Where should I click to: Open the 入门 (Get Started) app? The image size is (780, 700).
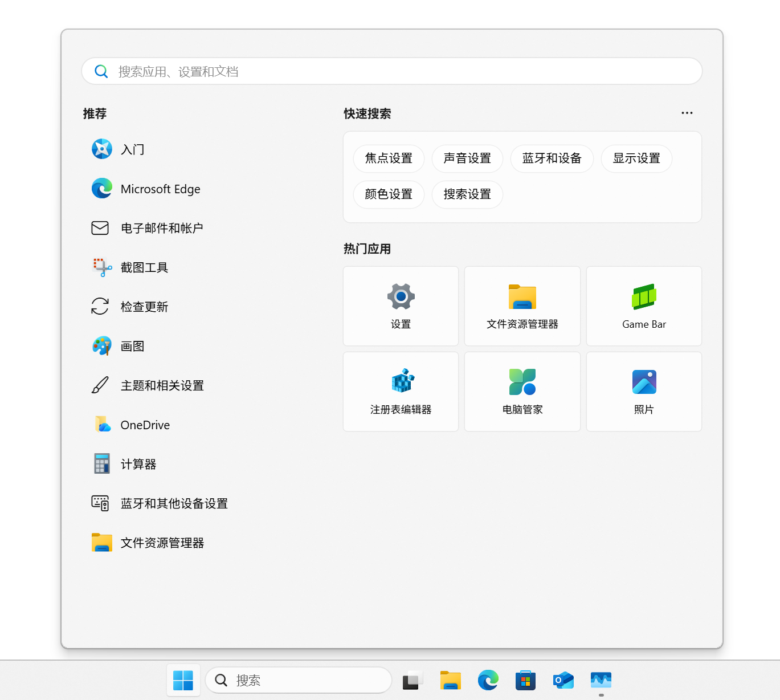pyautogui.click(x=132, y=149)
